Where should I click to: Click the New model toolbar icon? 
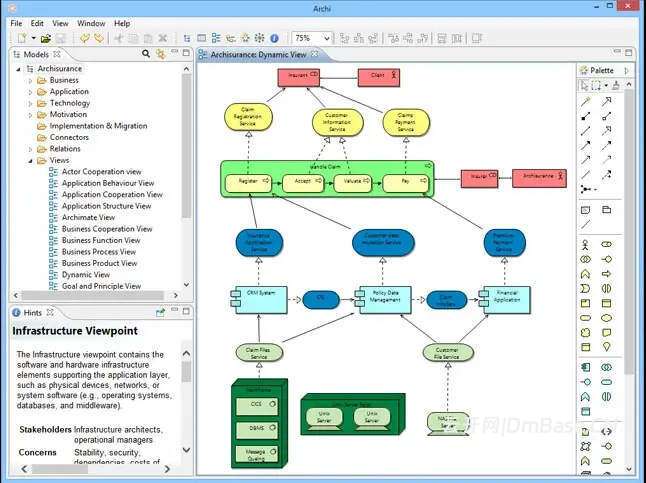[x=22, y=38]
